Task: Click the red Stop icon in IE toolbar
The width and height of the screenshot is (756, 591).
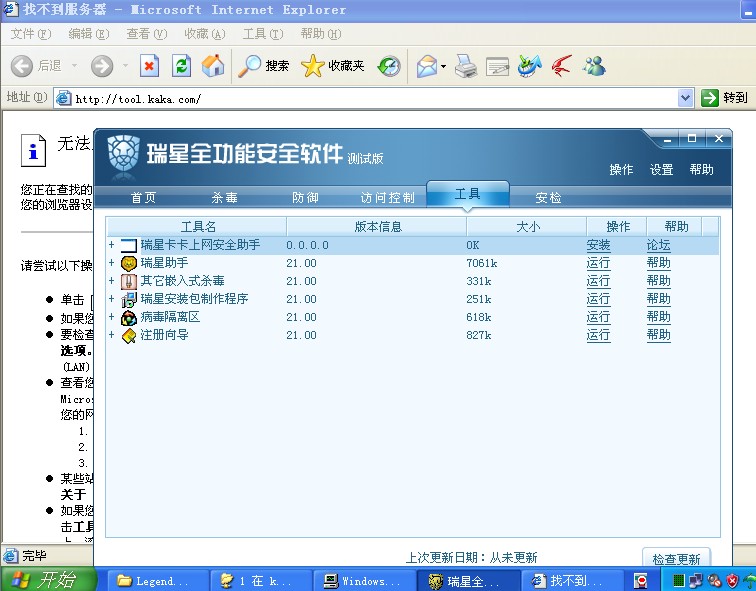Action: coord(149,66)
